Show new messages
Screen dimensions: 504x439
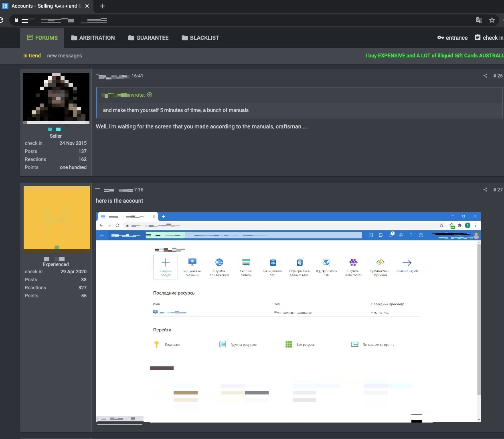click(x=65, y=56)
